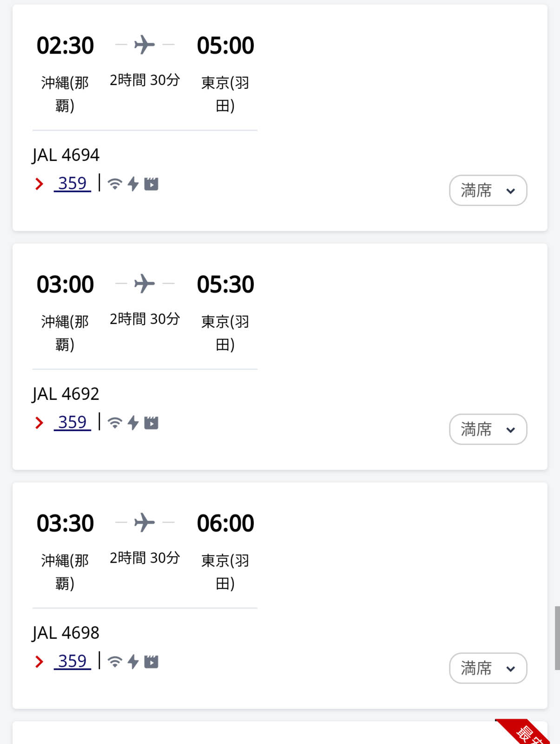Click the airplane icon on the 02:30 flight

pyautogui.click(x=145, y=45)
